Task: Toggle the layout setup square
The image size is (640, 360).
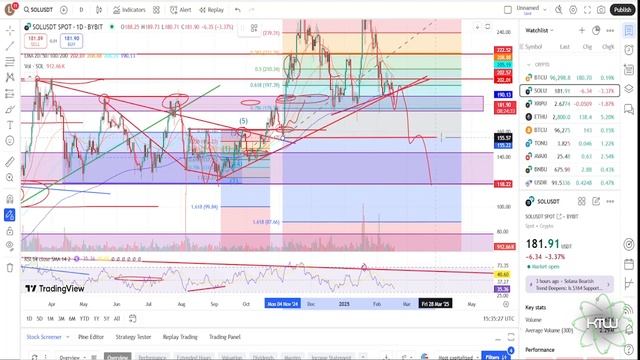Action: pyautogui.click(x=508, y=9)
